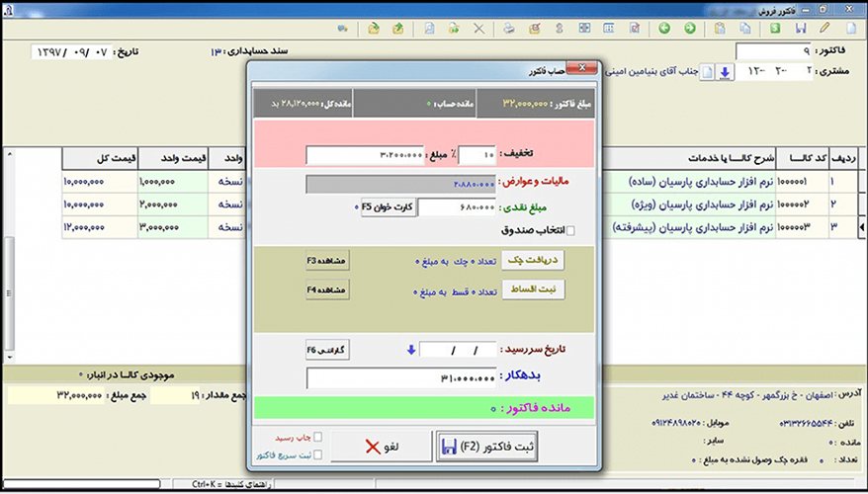This screenshot has width=868, height=494.
Task: Click the شرح کالا یا خدمات column header
Action: click(x=688, y=159)
